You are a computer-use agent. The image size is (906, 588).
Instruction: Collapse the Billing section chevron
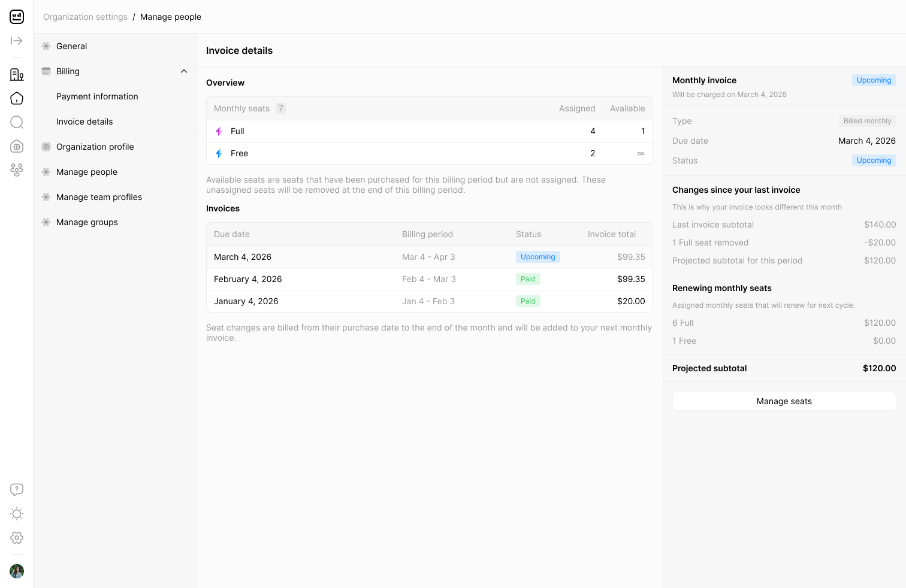184,71
